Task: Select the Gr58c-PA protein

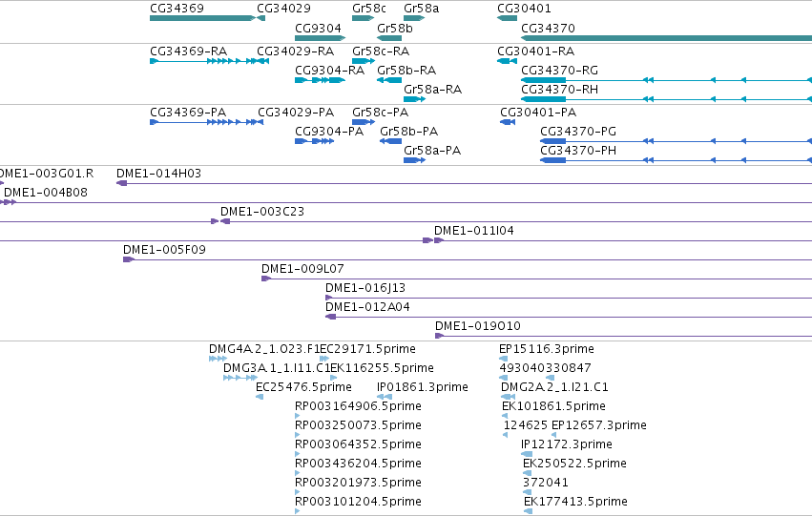Action: point(364,122)
